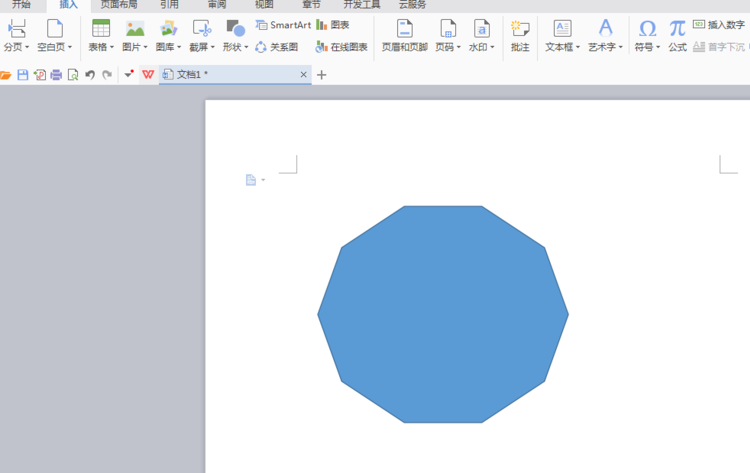Click the print icon in quick toolbar
Viewport: 750px width, 473px height.
(x=56, y=75)
